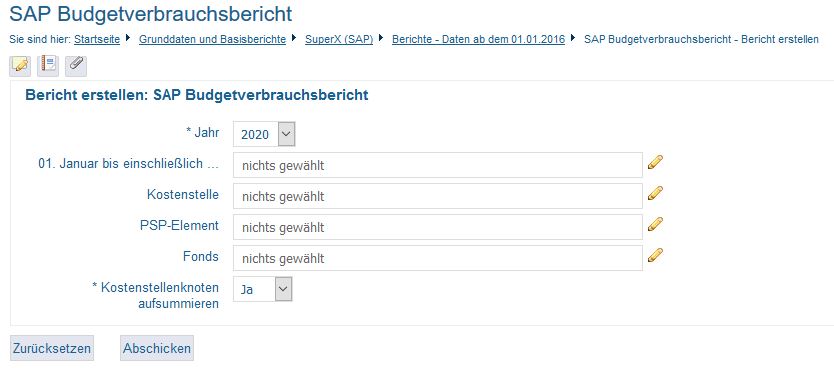834x368 pixels.
Task: Open Kostenstelle selector via pencil icon
Action: [655, 193]
